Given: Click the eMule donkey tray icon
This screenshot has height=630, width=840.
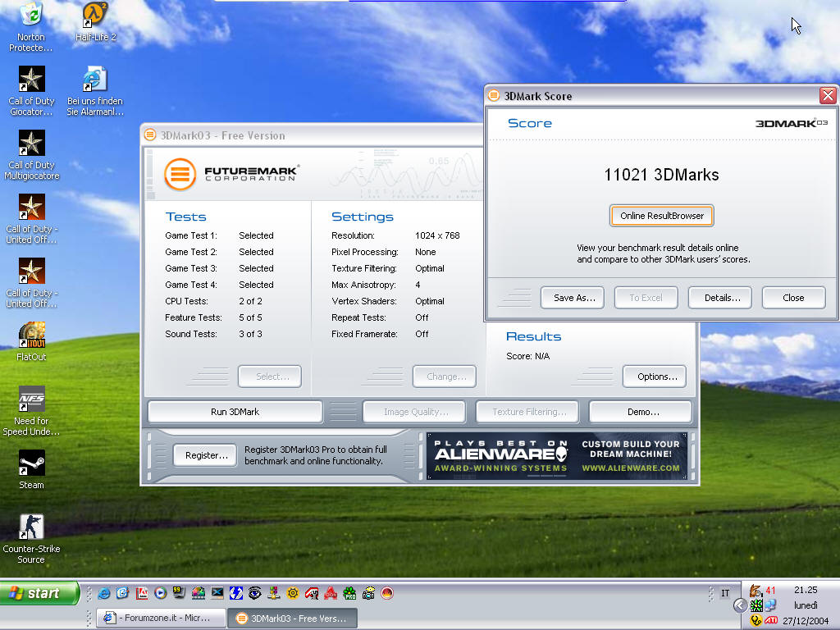Looking at the screenshot, I should [756, 591].
